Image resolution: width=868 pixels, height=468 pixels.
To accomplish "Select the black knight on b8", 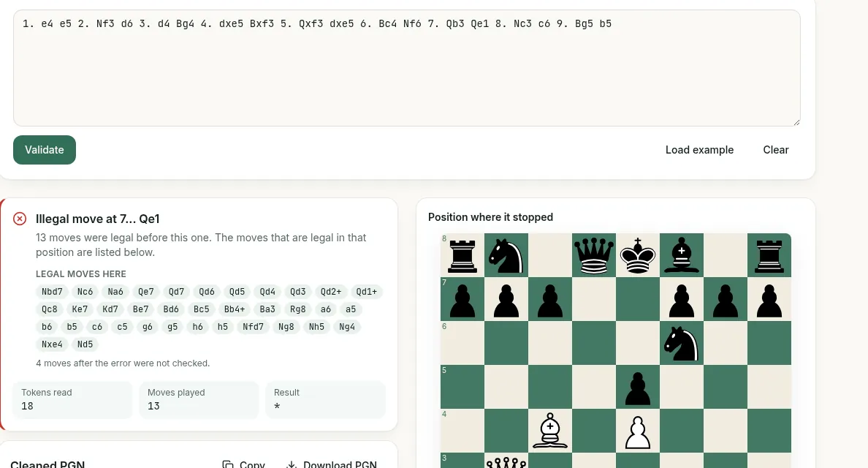I will point(506,255).
